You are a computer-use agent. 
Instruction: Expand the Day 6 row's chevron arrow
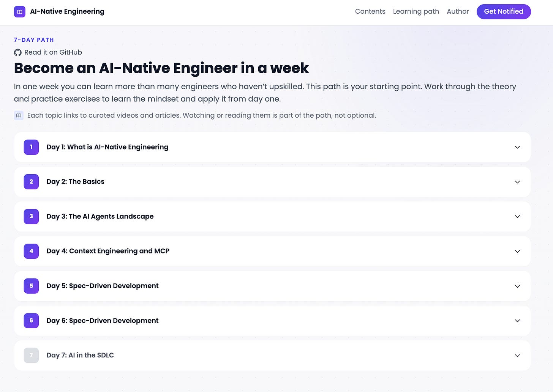pos(517,321)
